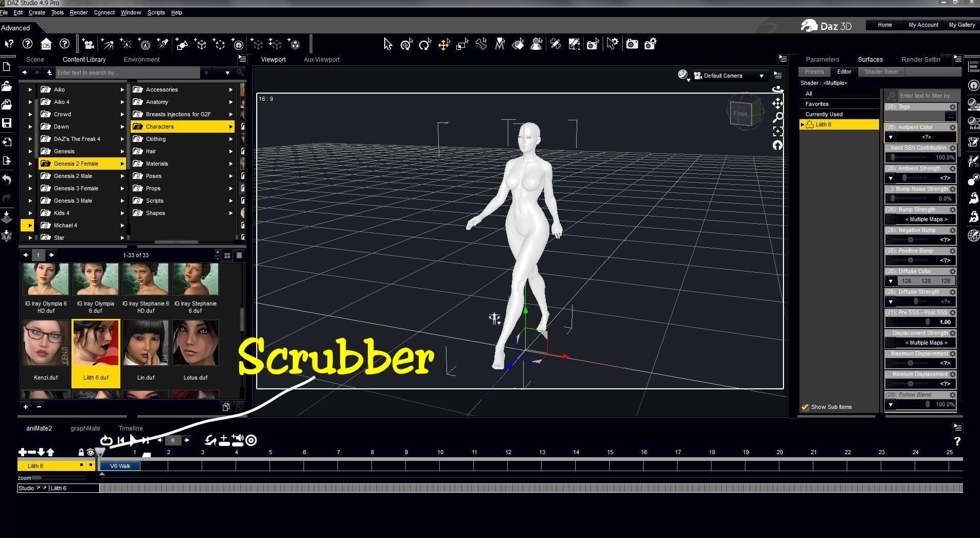
Task: Switch content view to list mode
Action: [239, 255]
